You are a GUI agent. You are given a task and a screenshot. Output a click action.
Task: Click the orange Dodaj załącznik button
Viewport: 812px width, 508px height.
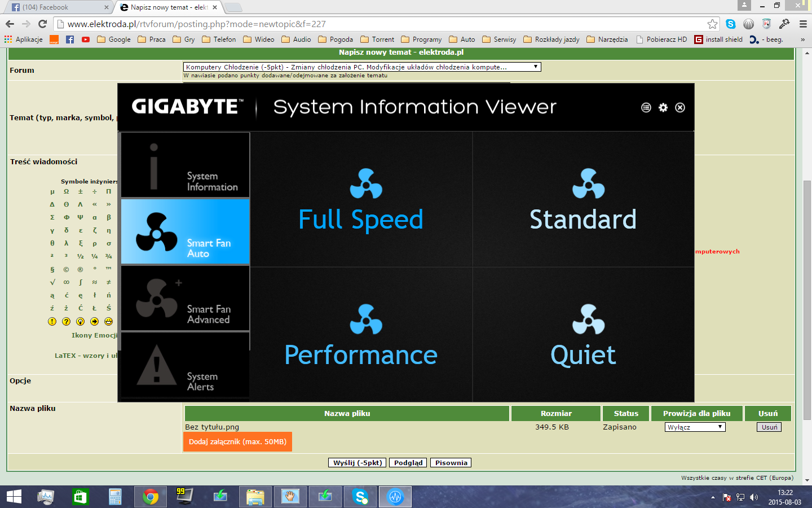(x=237, y=441)
